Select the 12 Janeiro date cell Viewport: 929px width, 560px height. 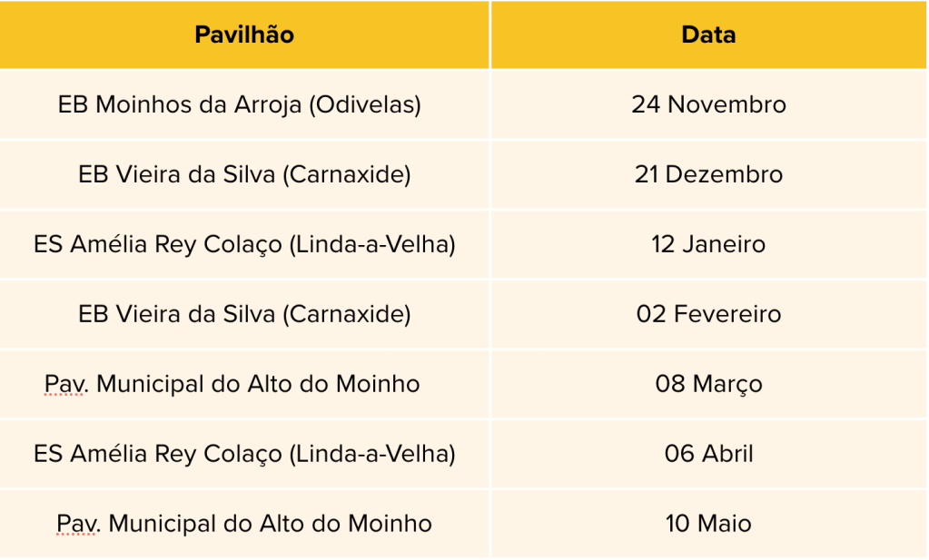tap(708, 244)
